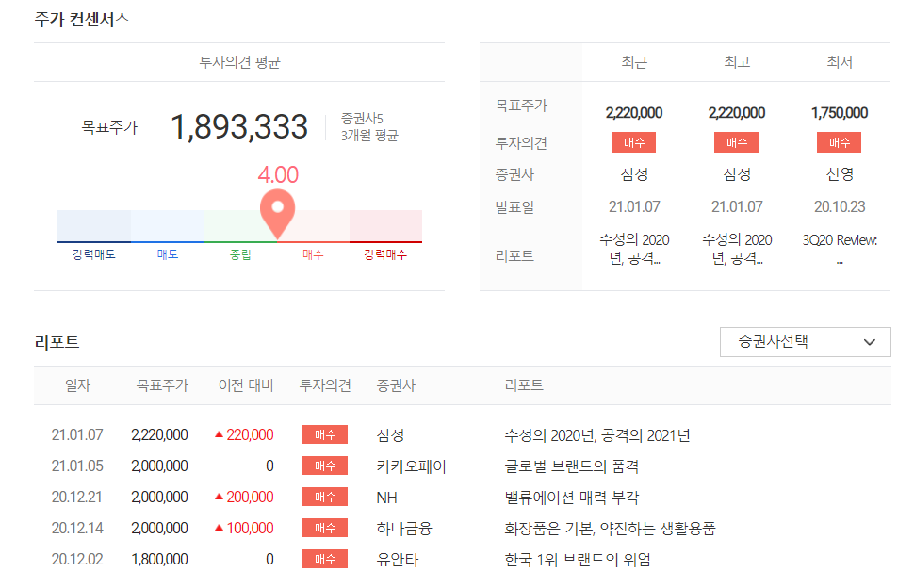Image resolution: width=914 pixels, height=588 pixels.
Task: Click the 매수 badge in 최저 column
Action: (839, 142)
